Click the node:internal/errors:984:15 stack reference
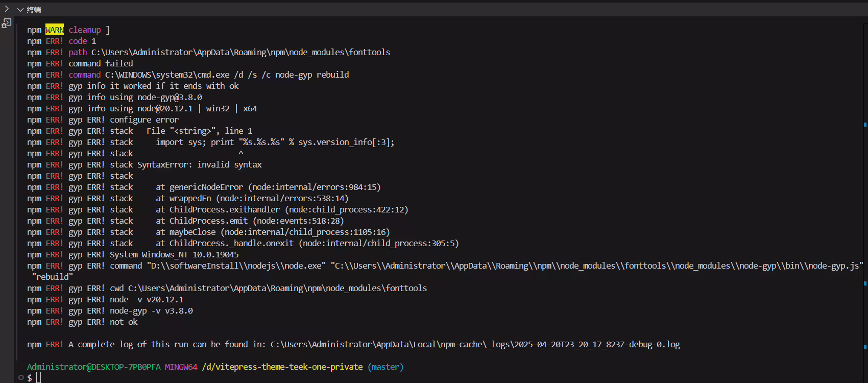Image resolution: width=868 pixels, height=383 pixels. tap(314, 187)
